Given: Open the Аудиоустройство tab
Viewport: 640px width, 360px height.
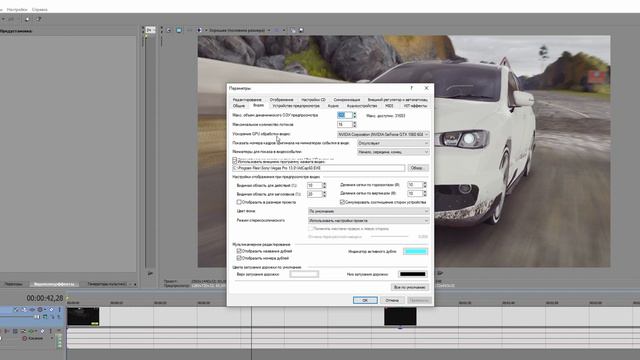Looking at the screenshot, I should [x=362, y=106].
